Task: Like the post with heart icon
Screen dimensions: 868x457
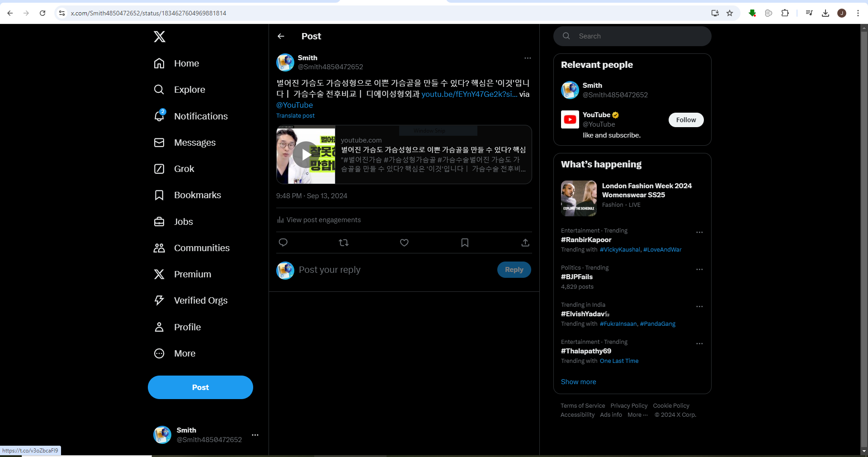Action: coord(404,243)
